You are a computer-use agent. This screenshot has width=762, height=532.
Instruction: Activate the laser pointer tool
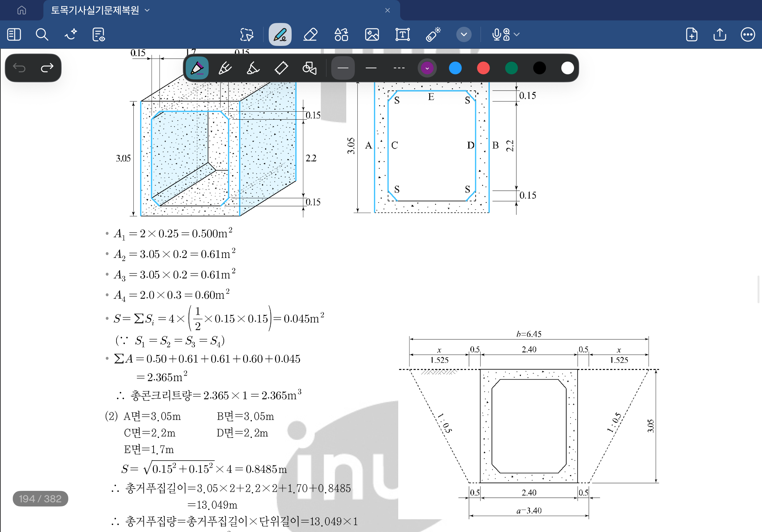point(433,34)
